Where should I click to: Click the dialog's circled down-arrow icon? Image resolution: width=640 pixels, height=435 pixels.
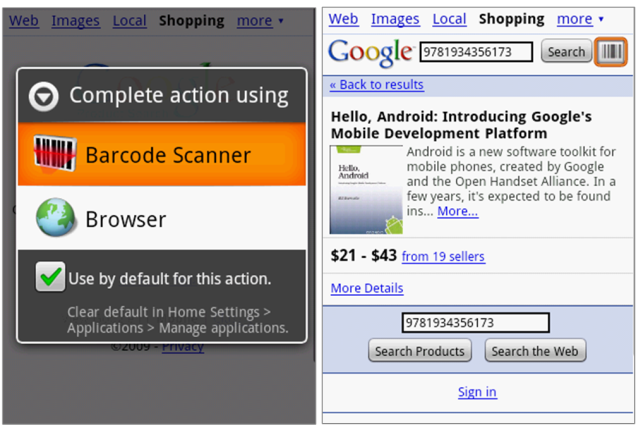(43, 96)
